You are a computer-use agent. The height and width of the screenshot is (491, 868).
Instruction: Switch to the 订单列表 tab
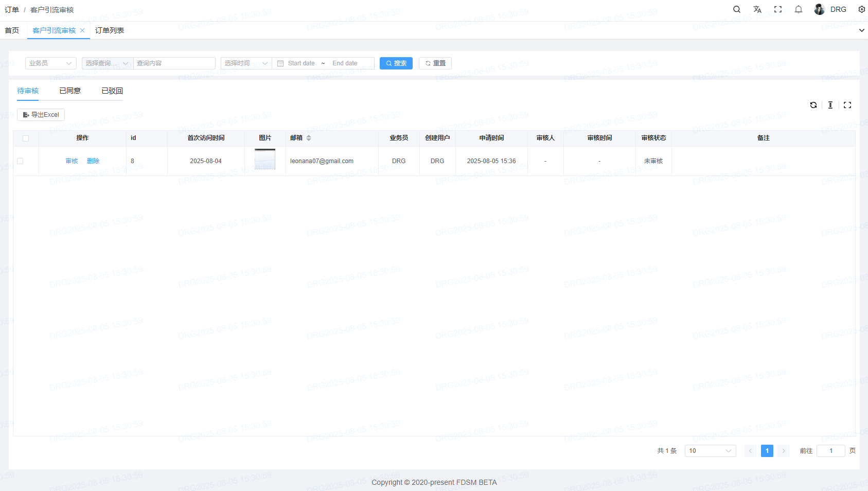[x=110, y=30]
